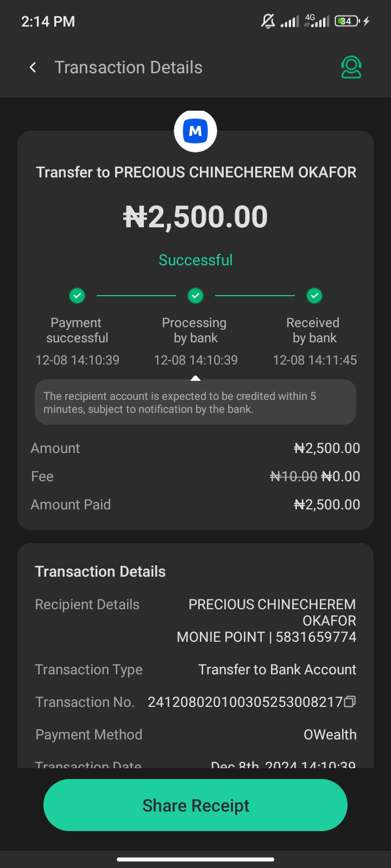Tap the Processing by bank checkmark
The width and height of the screenshot is (391, 868).
tap(195, 296)
